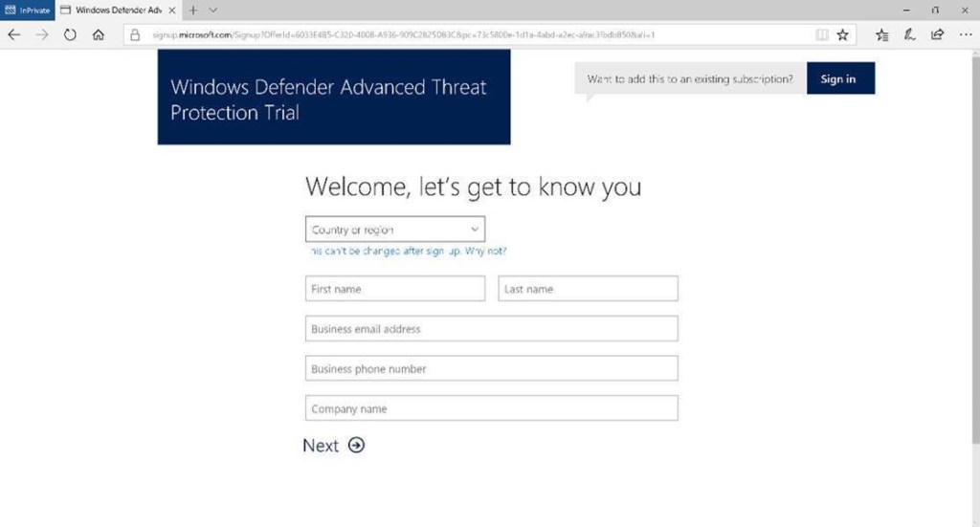Screen dimensions: 980x527
Task: Click the InPrivate indicator
Action: tap(28, 10)
